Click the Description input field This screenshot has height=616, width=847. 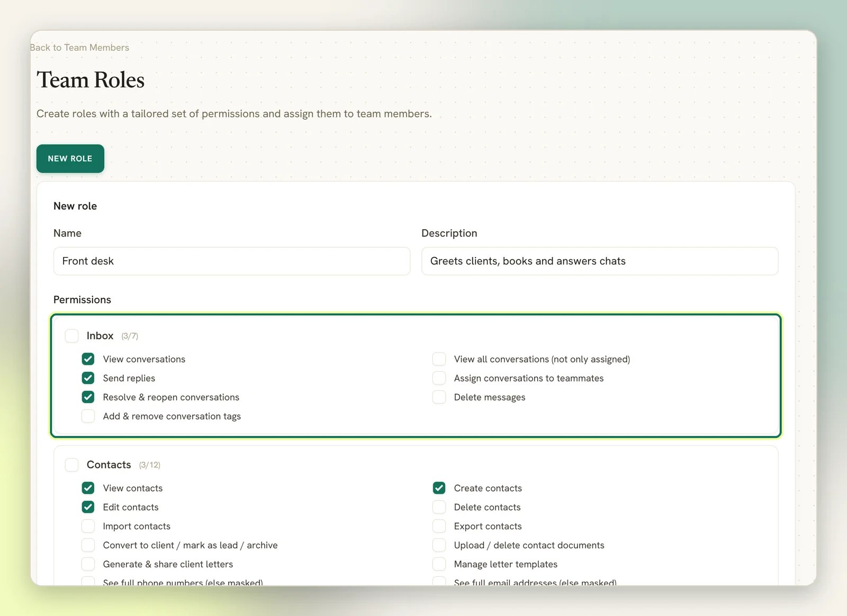pos(600,261)
